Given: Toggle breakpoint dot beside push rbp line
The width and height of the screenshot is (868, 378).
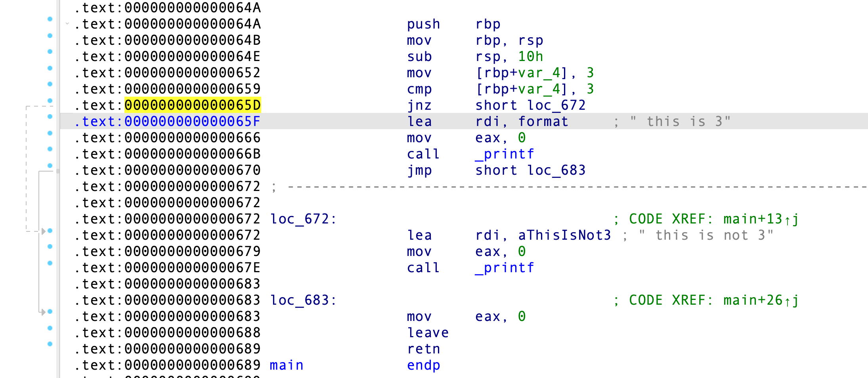Looking at the screenshot, I should (50, 19).
